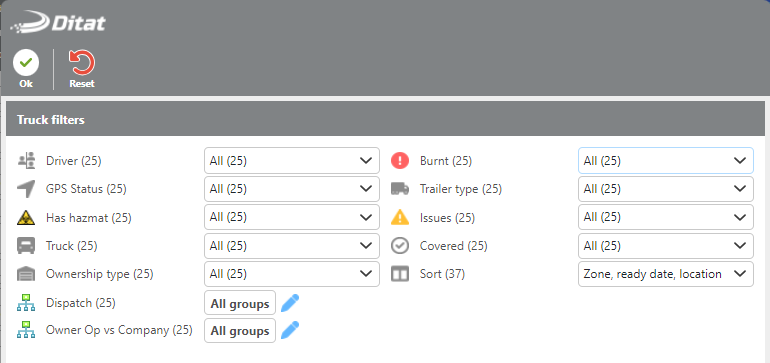Click the Covered checkmark circle icon
The width and height of the screenshot is (770, 363).
click(400, 246)
